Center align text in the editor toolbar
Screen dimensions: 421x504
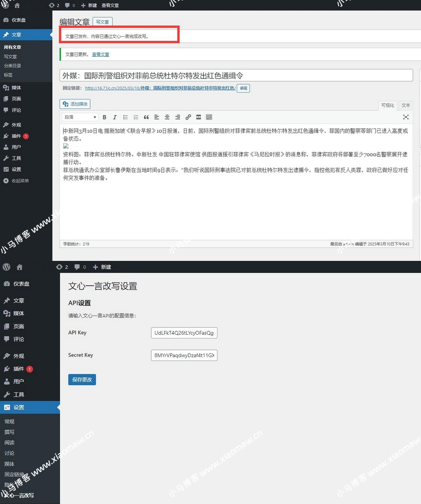coord(167,117)
